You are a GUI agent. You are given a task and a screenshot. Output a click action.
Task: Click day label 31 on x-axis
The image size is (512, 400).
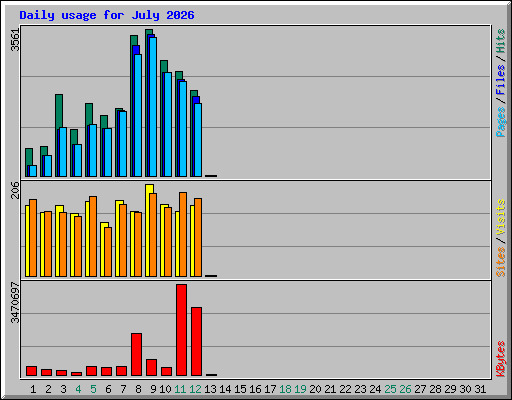[480, 389]
